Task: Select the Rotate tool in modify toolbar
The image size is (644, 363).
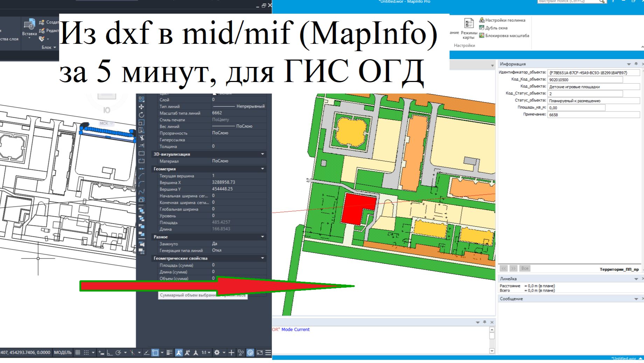Action: coord(141,115)
